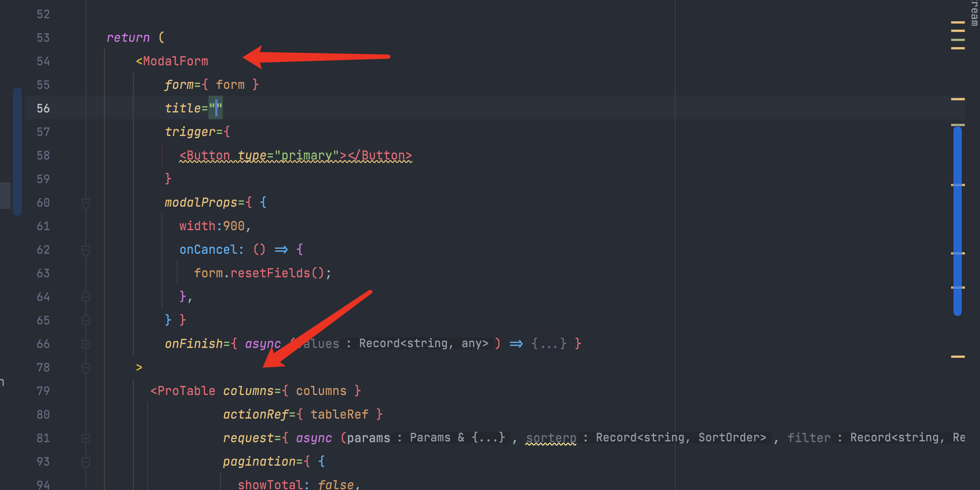Collapse the modalProps block at line 60
Image resolution: width=980 pixels, height=490 pixels.
point(86,203)
